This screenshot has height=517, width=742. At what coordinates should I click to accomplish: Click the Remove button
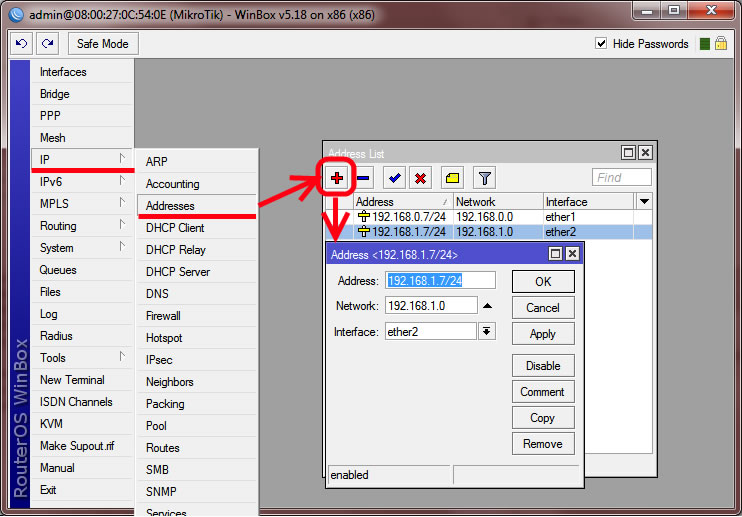(x=543, y=444)
